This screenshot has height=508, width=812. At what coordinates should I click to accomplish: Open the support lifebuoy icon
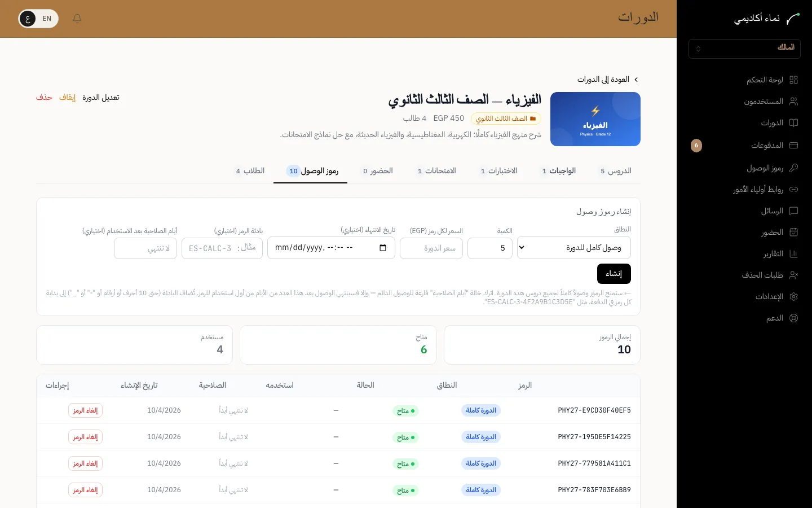[x=793, y=318]
